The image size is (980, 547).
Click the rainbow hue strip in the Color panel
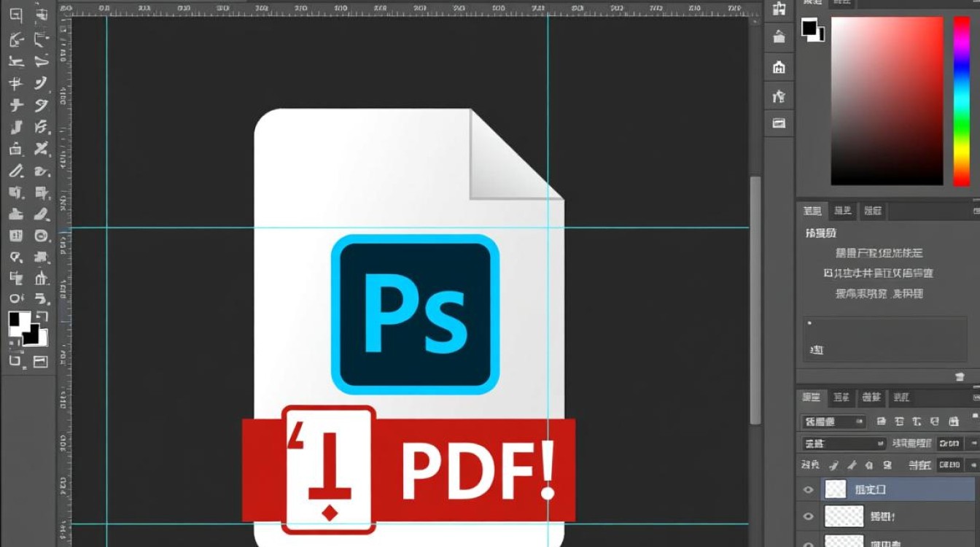[x=962, y=101]
